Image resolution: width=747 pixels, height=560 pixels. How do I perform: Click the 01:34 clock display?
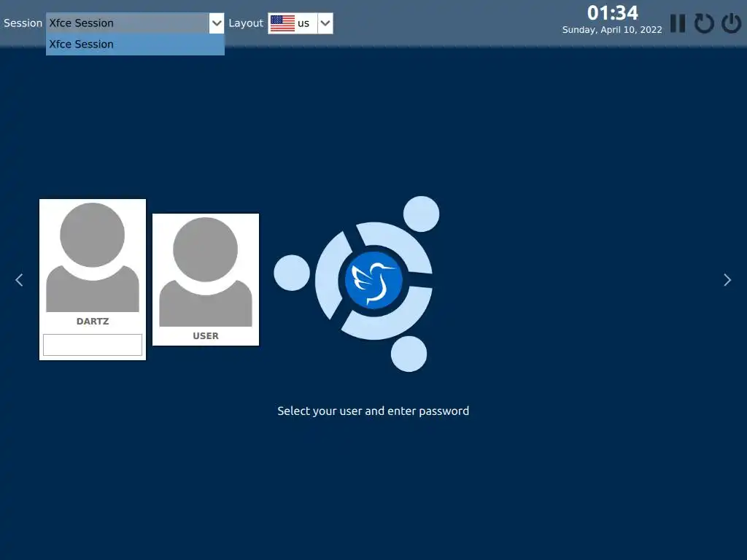tap(612, 13)
